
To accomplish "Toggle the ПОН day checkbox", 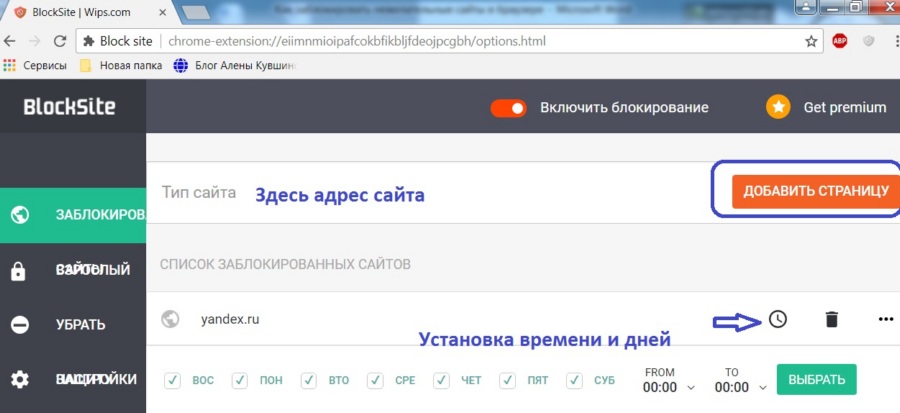I will (x=240, y=380).
